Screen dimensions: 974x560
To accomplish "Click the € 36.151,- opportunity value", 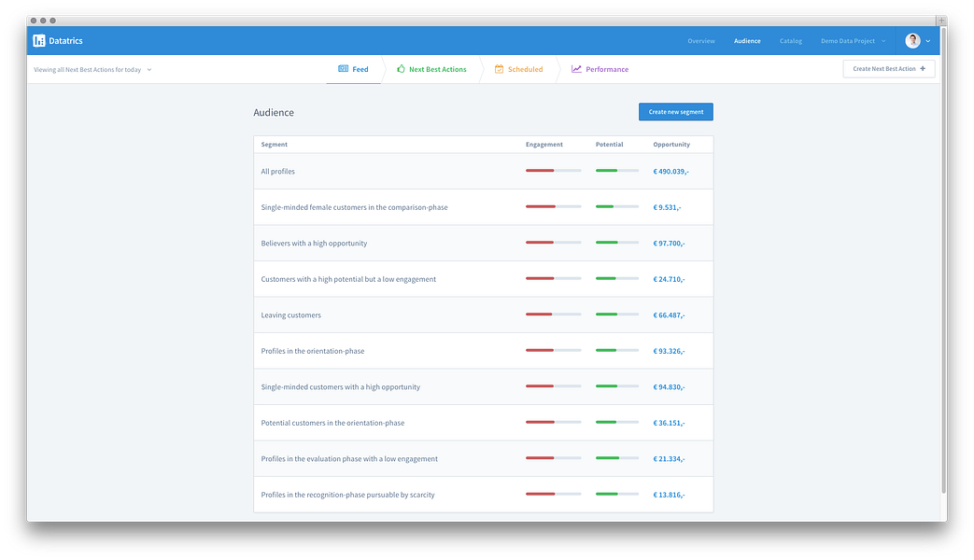I will click(669, 423).
